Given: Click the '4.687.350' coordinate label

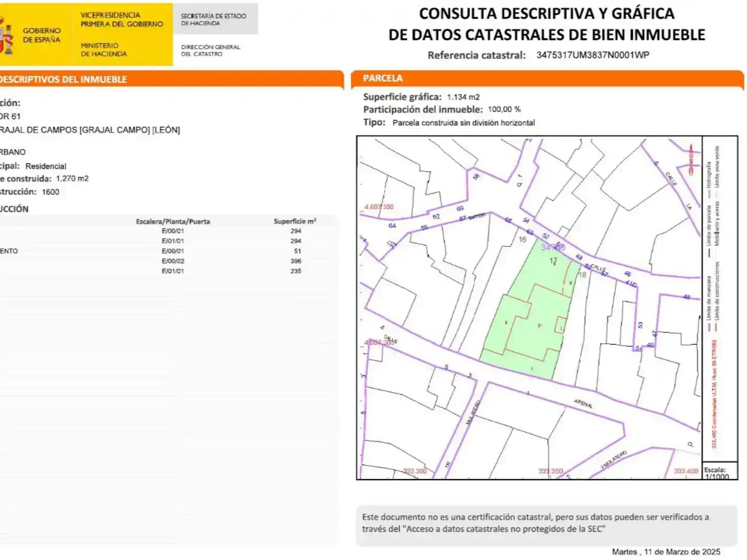Looking at the screenshot, I should click(379, 206).
